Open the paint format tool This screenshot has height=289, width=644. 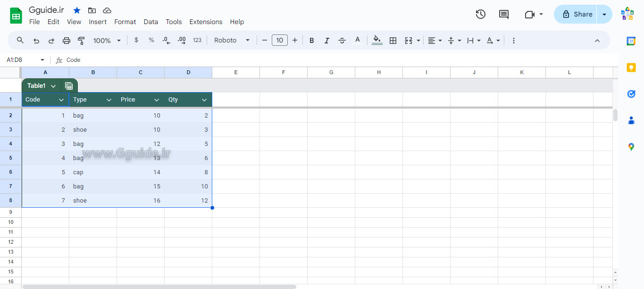point(81,40)
